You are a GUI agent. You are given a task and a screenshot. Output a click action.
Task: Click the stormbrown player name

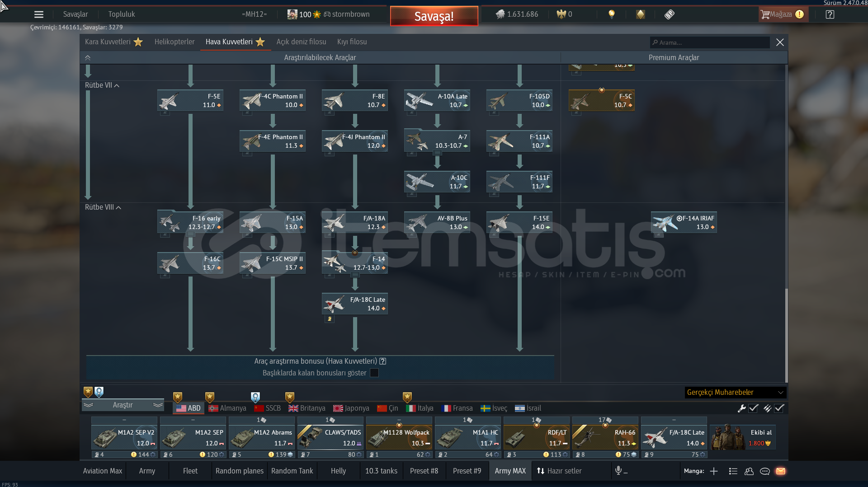(351, 14)
